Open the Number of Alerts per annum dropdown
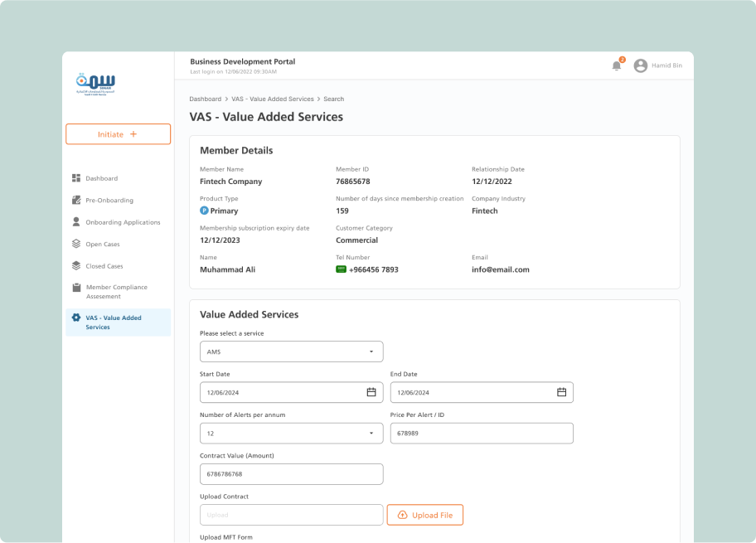 (x=291, y=433)
